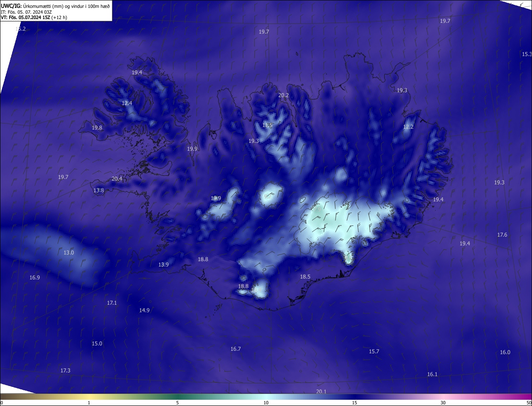Click the 50 tick label on the color scale
This screenshot has width=532, height=406.
tap(529, 403)
